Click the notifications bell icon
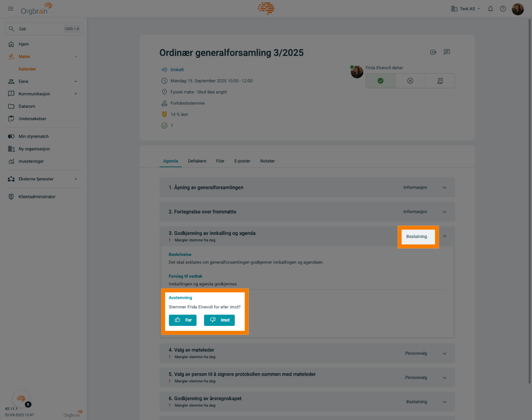 [490, 9]
